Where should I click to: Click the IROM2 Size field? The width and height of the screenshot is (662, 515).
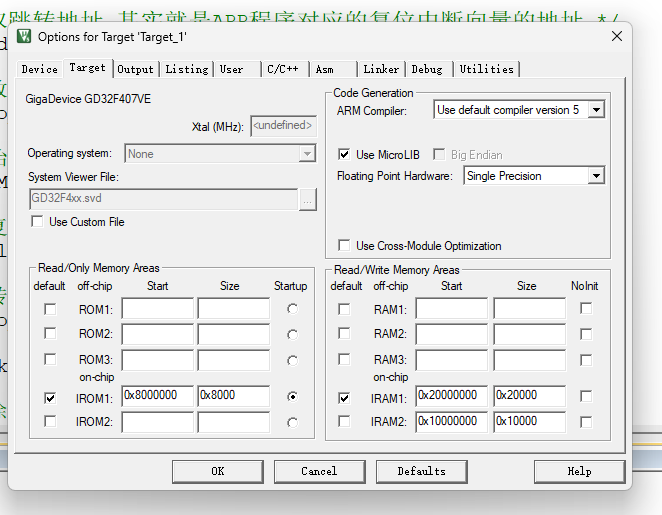pos(234,422)
